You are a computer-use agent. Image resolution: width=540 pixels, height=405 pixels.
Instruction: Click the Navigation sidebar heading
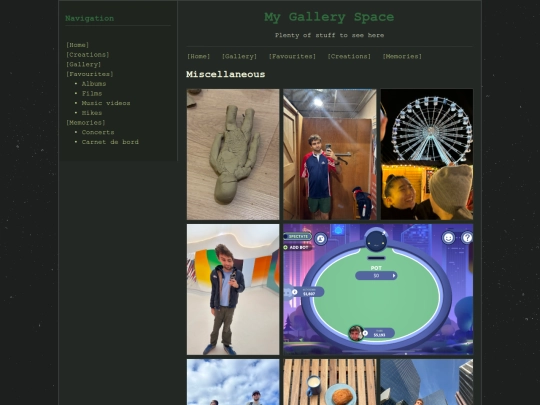coord(90,19)
